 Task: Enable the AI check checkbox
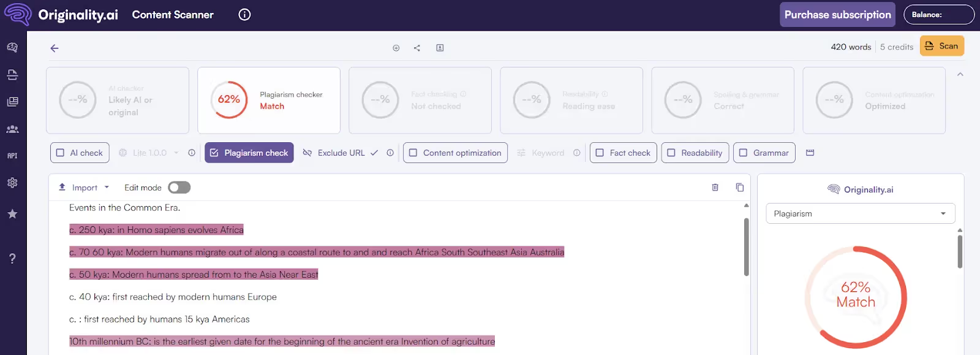click(x=61, y=153)
